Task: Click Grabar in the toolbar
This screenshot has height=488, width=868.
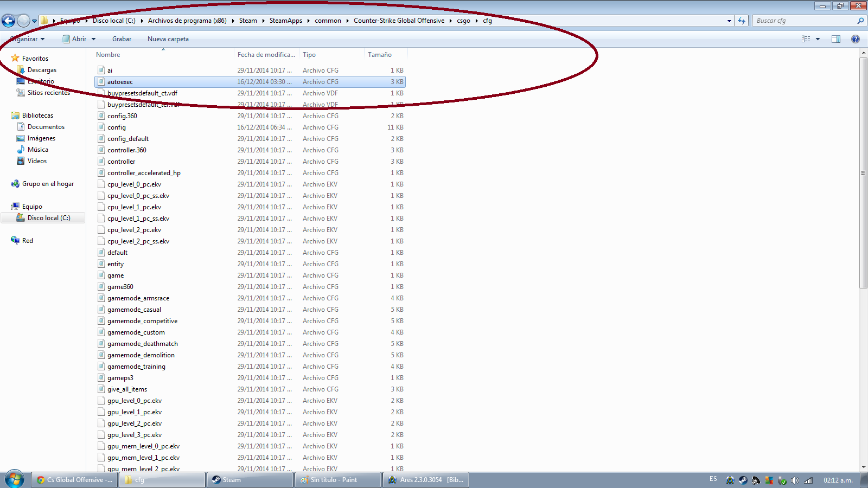Action: click(x=122, y=39)
